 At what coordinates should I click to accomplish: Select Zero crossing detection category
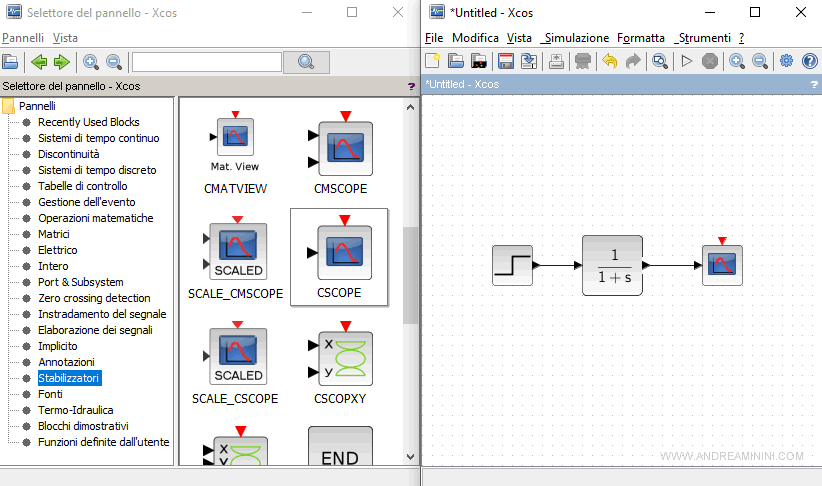pos(94,298)
